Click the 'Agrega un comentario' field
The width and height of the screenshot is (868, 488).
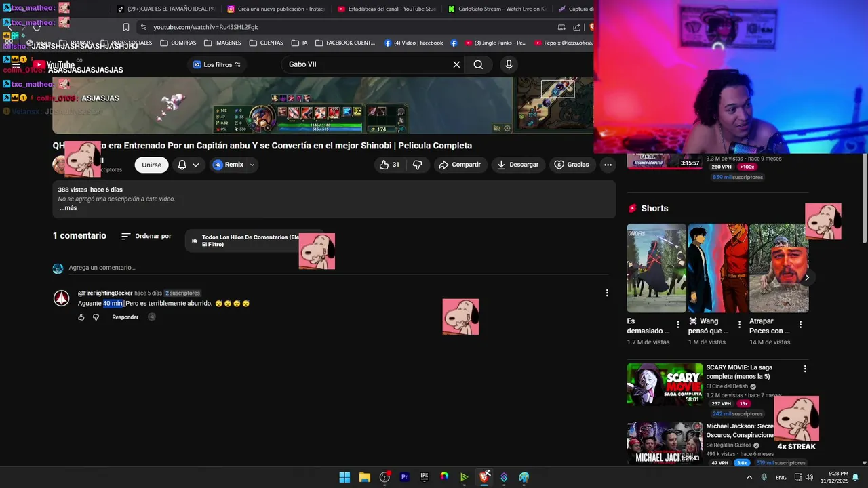pos(338,268)
